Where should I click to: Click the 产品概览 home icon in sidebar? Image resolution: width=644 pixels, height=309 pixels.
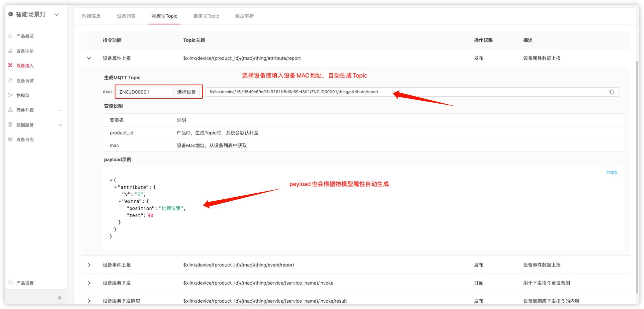point(10,36)
